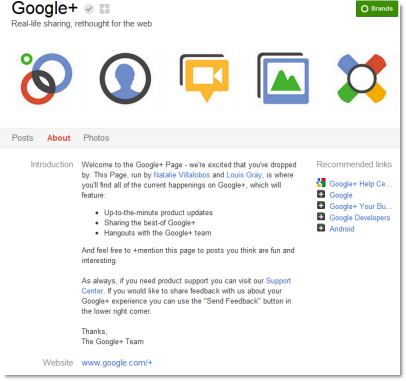
Task: Click the Website field label
Action: [x=58, y=363]
